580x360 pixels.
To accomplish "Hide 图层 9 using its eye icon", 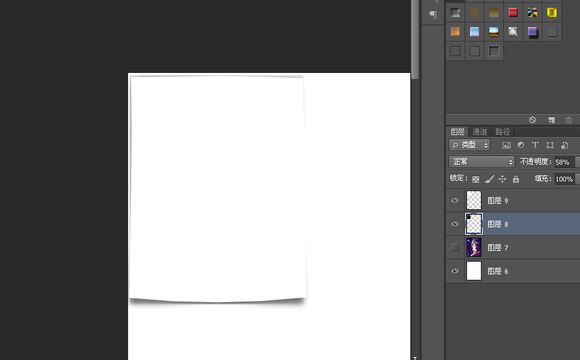I will (455, 200).
